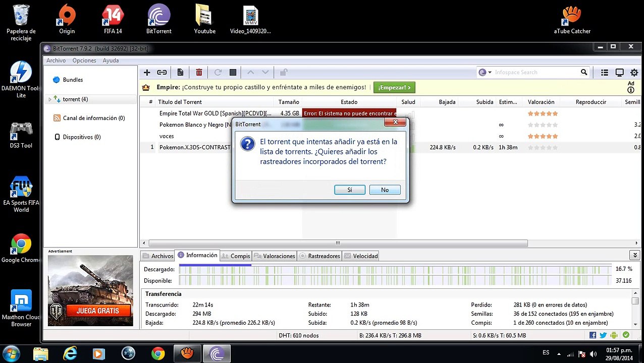Image resolution: width=644 pixels, height=363 pixels.
Task: Click the Descargado progress bar
Action: 395,269
